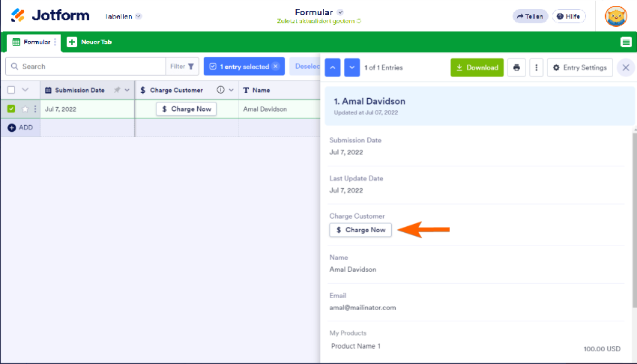Uncheck the Amal Davidson row checkbox
Image resolution: width=637 pixels, height=364 pixels.
pos(11,109)
